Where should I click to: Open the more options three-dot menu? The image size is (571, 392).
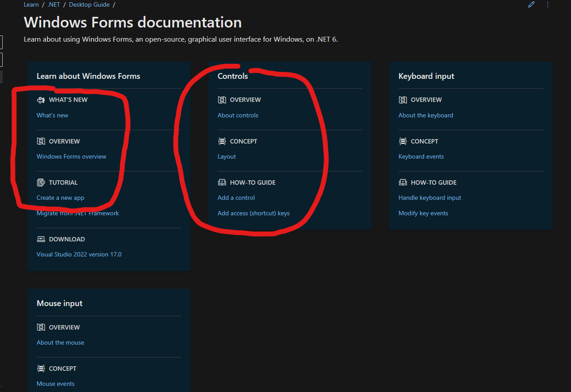[x=548, y=4]
